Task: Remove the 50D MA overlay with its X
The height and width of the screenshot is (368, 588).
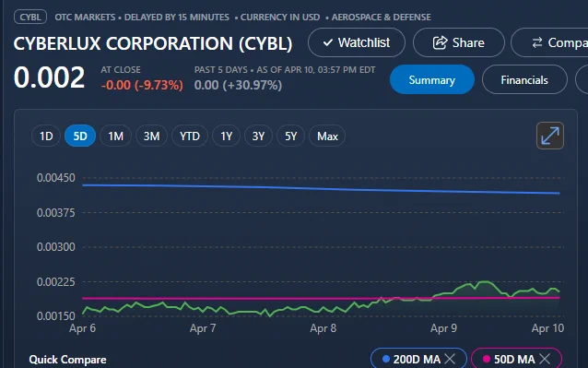Action: pos(545,359)
